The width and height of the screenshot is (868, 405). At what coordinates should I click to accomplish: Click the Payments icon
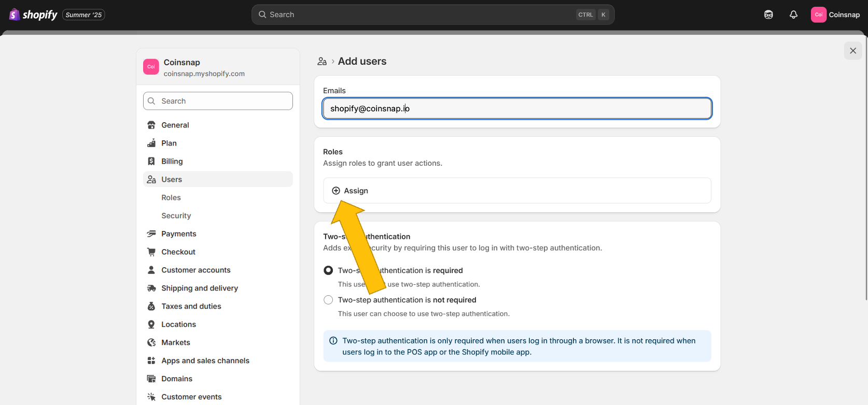pos(151,234)
